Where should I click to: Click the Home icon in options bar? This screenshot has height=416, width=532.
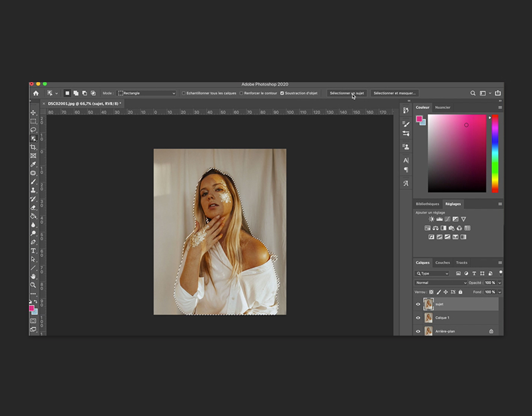pyautogui.click(x=35, y=93)
